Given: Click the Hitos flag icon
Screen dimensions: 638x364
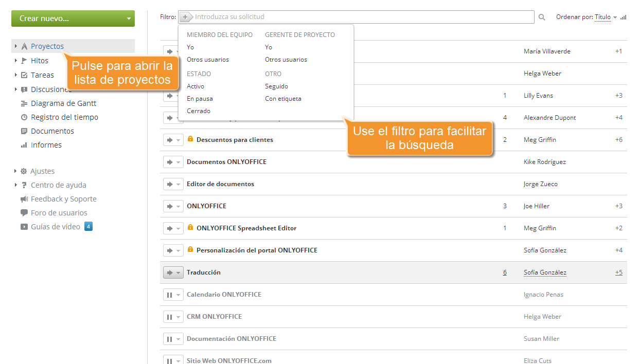Looking at the screenshot, I should [x=24, y=61].
